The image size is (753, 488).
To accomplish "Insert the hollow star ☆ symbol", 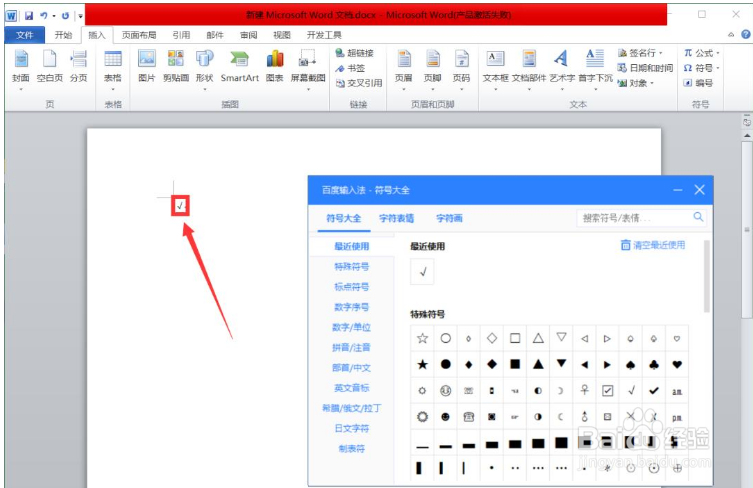I will [422, 338].
